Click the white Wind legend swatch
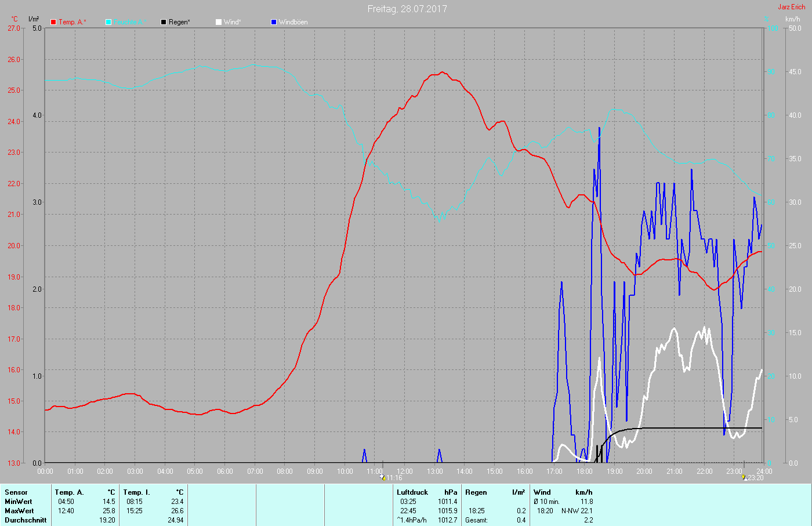The width and height of the screenshot is (812, 526). point(219,22)
